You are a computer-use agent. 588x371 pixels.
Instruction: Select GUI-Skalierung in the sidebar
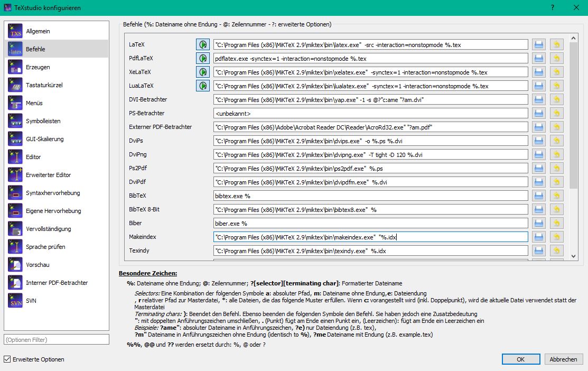(57, 139)
